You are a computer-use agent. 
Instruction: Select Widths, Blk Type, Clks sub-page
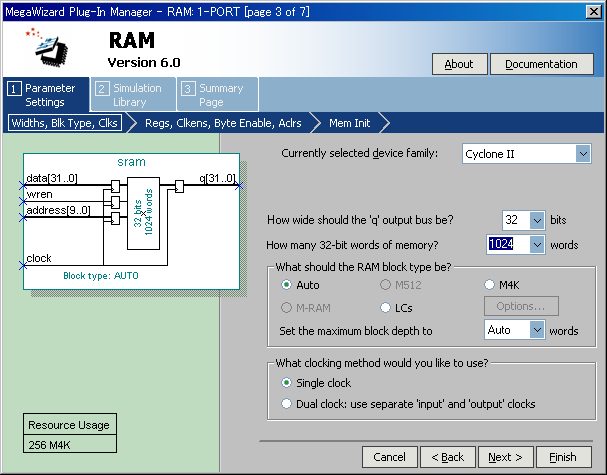pos(65,123)
